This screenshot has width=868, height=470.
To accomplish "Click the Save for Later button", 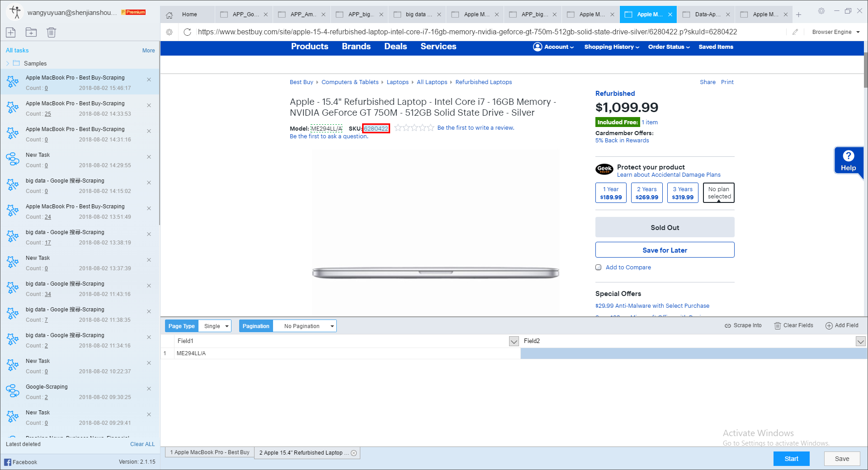I will point(665,250).
